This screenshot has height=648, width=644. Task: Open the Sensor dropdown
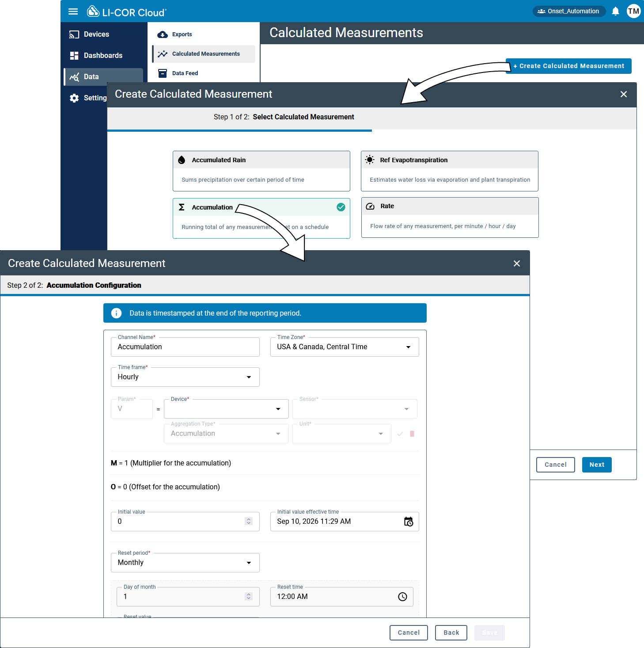click(355, 409)
